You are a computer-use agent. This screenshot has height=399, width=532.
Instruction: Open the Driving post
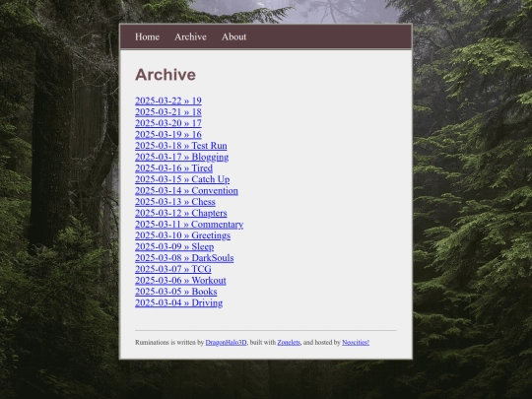(178, 302)
